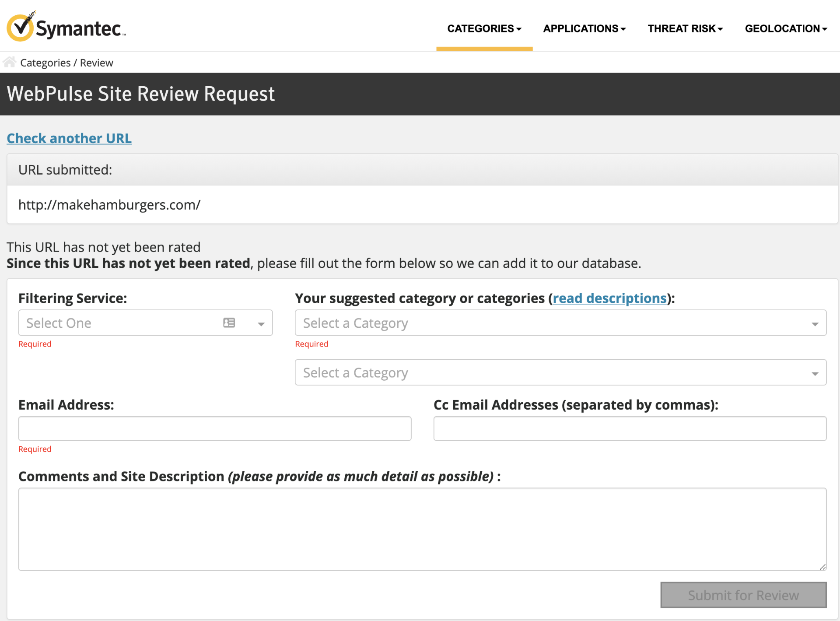Open the read descriptions link

609,298
